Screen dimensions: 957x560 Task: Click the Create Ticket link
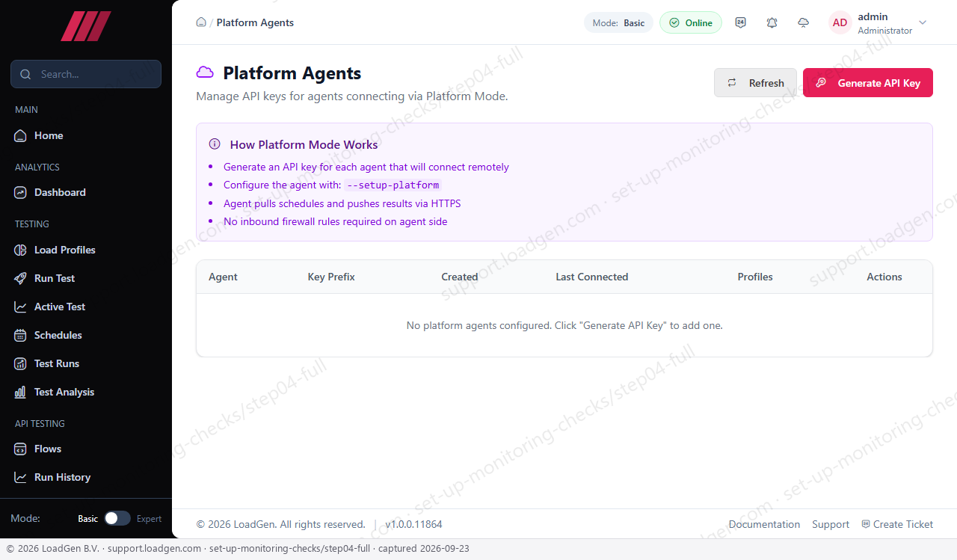(x=897, y=524)
